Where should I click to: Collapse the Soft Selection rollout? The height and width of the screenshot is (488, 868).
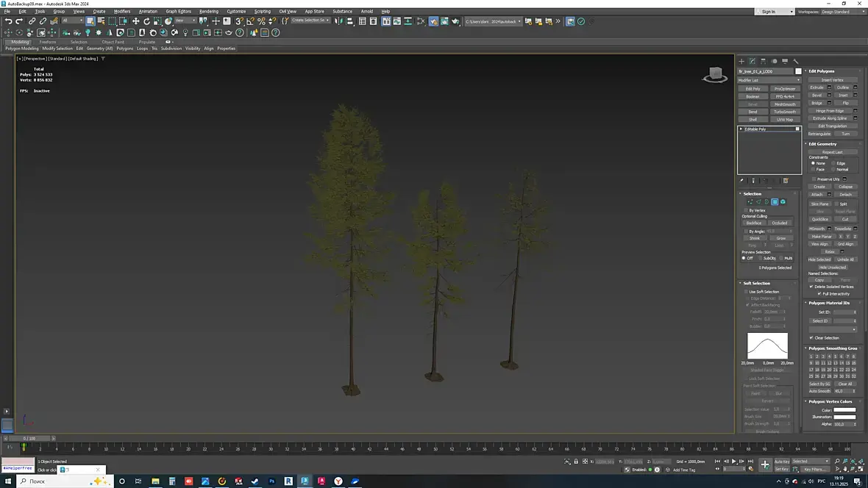tap(756, 283)
